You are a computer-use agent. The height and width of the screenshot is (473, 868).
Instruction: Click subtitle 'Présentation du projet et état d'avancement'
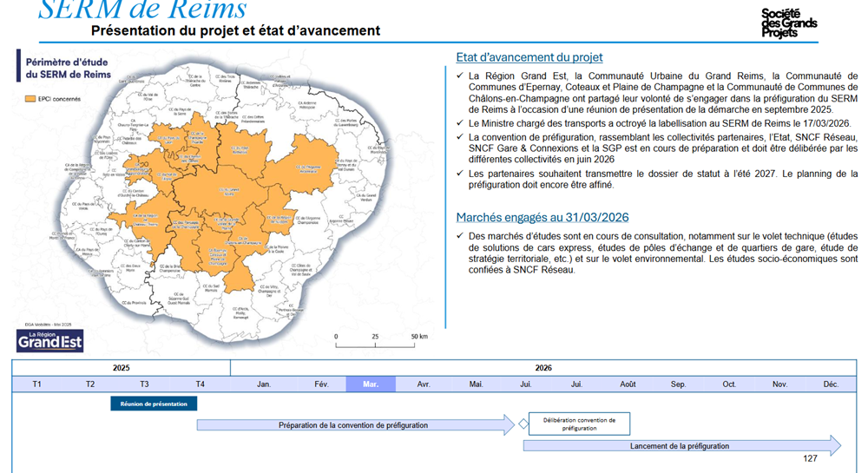click(x=236, y=30)
